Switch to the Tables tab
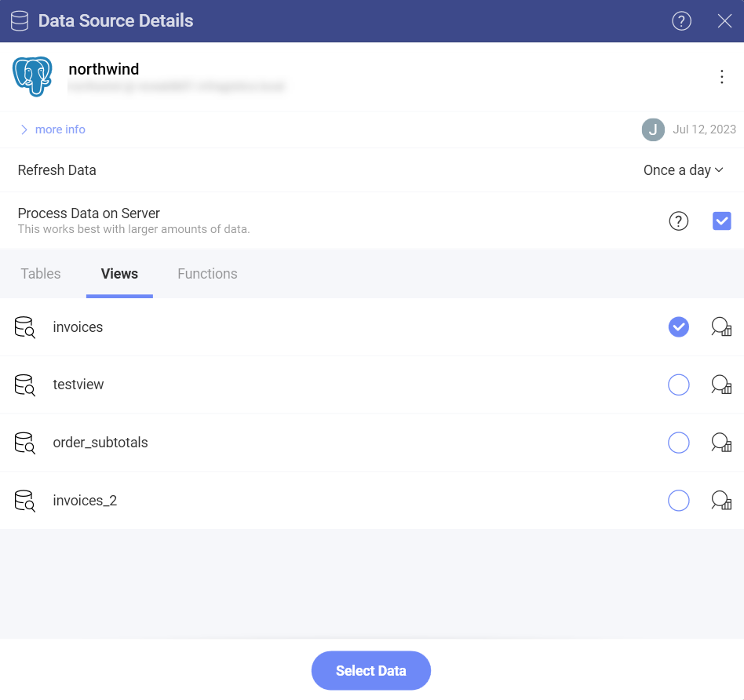 [41, 274]
